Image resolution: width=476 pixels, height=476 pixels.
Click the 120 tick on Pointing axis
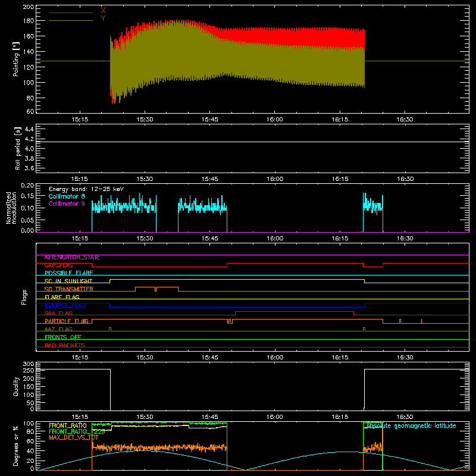click(29, 67)
